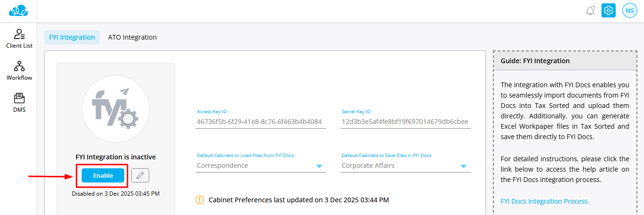The image size is (644, 215).
Task: Click the cabinet preferences warning icon
Action: point(200,200)
